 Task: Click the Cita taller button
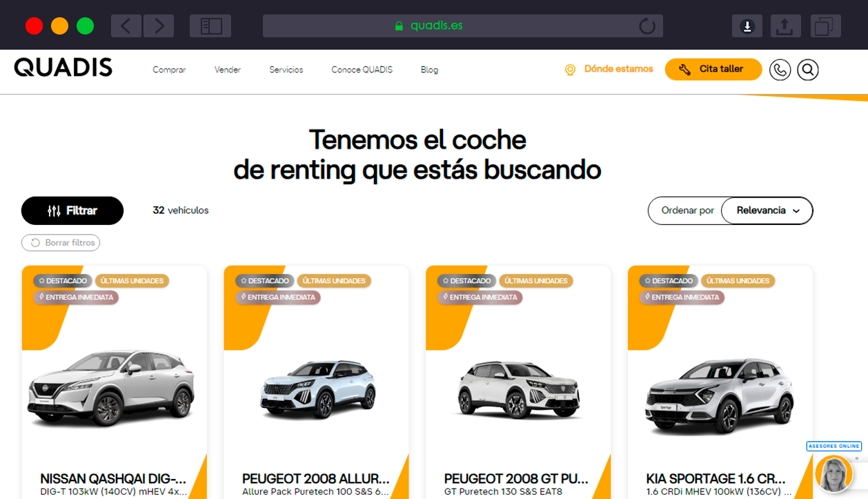(x=713, y=69)
